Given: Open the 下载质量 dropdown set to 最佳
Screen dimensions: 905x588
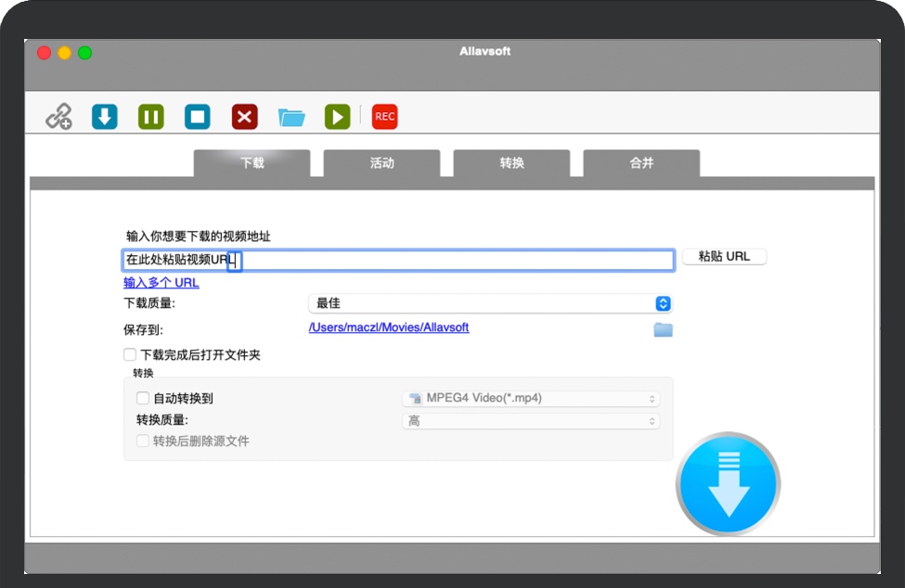Looking at the screenshot, I should point(489,303).
